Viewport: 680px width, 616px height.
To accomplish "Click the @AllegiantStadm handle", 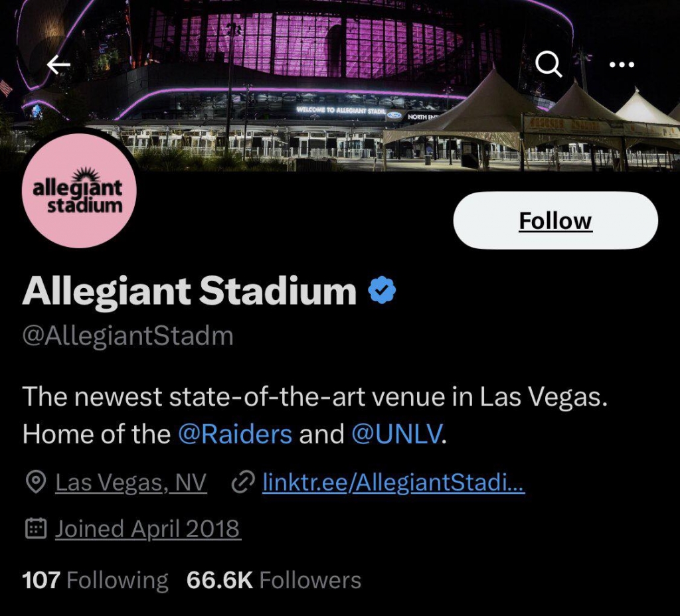I will point(127,336).
